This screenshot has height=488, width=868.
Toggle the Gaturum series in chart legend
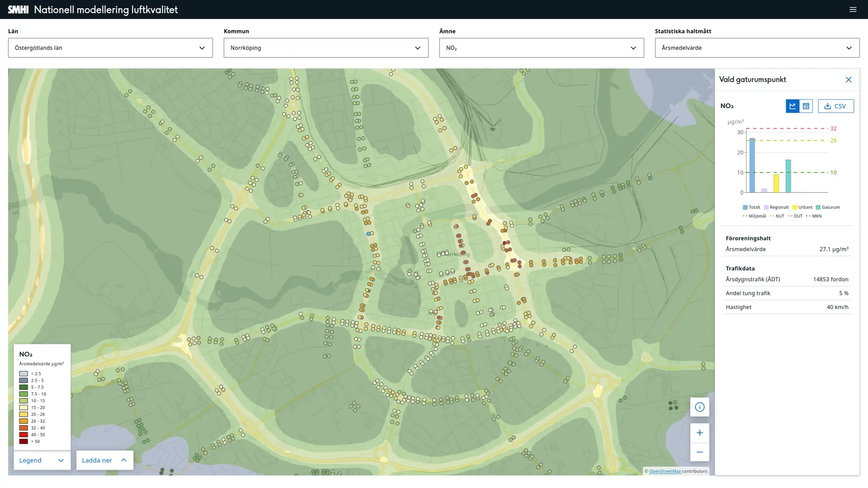pos(827,207)
